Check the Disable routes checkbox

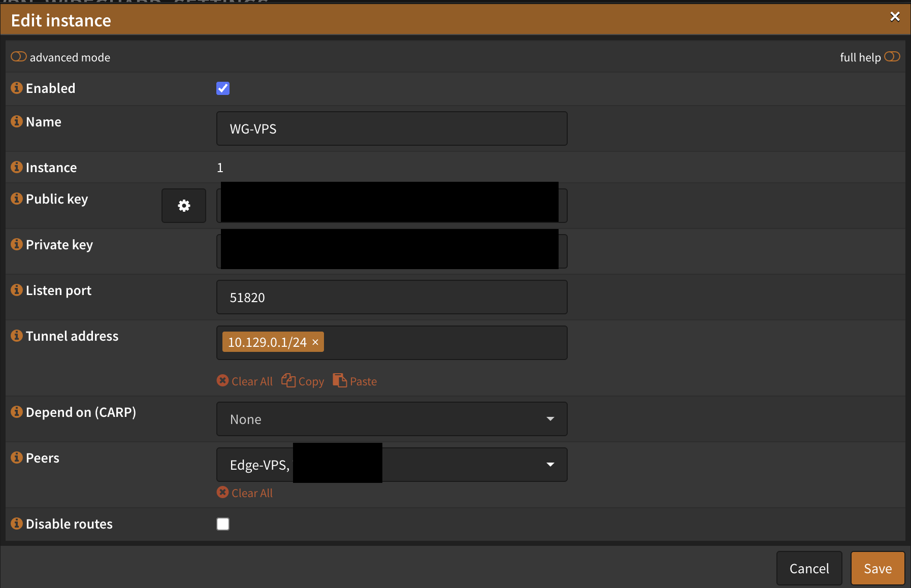point(223,524)
